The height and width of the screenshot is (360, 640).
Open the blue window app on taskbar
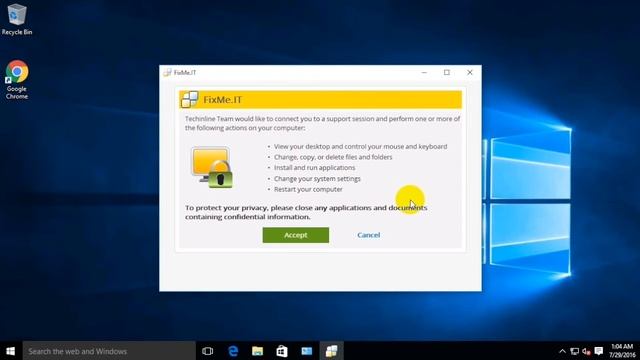[307, 351]
